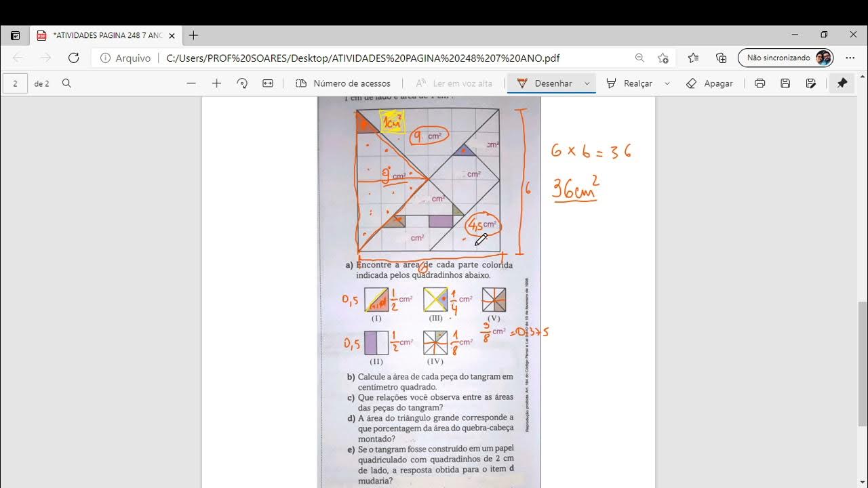Open browser Settings and more menu
The image size is (868, 488).
(850, 58)
